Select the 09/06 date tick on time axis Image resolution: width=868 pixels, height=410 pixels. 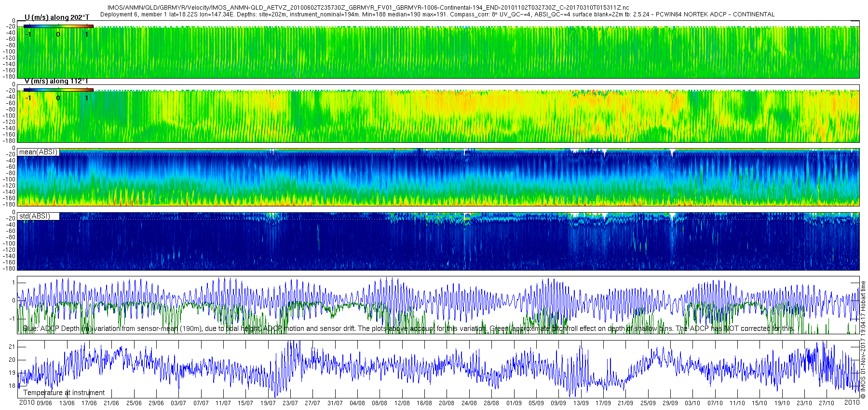click(44, 403)
